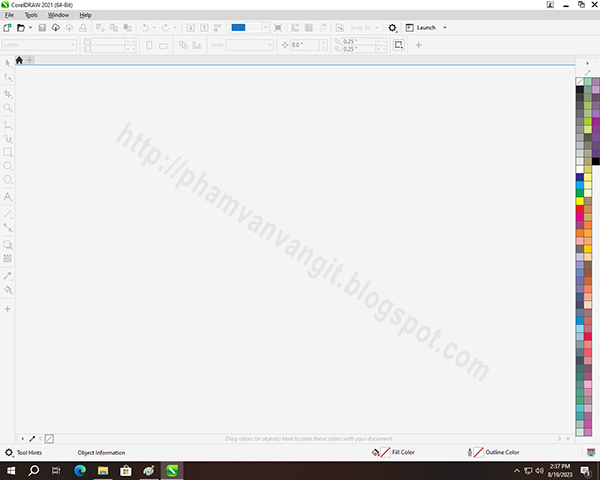Select the Shape tool

click(8, 78)
